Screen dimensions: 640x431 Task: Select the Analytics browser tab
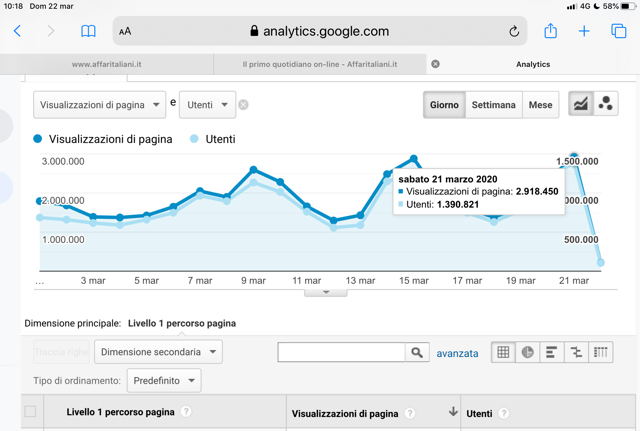point(533,64)
